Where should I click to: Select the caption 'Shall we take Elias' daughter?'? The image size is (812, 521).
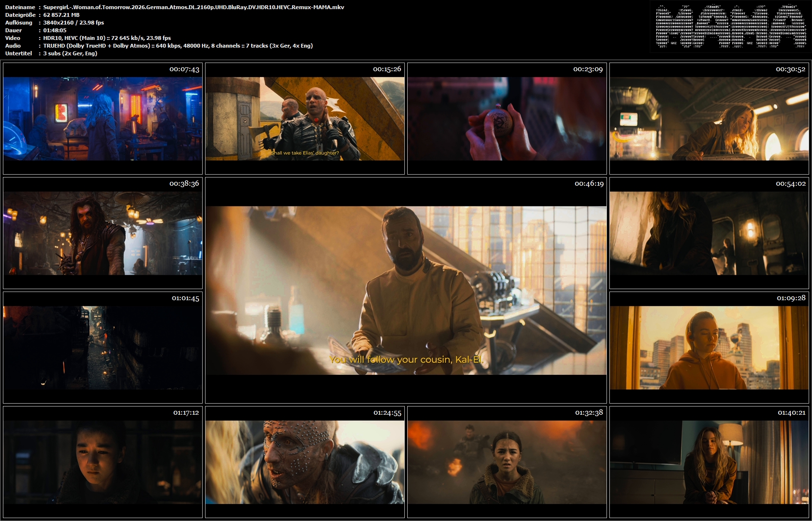coord(305,153)
